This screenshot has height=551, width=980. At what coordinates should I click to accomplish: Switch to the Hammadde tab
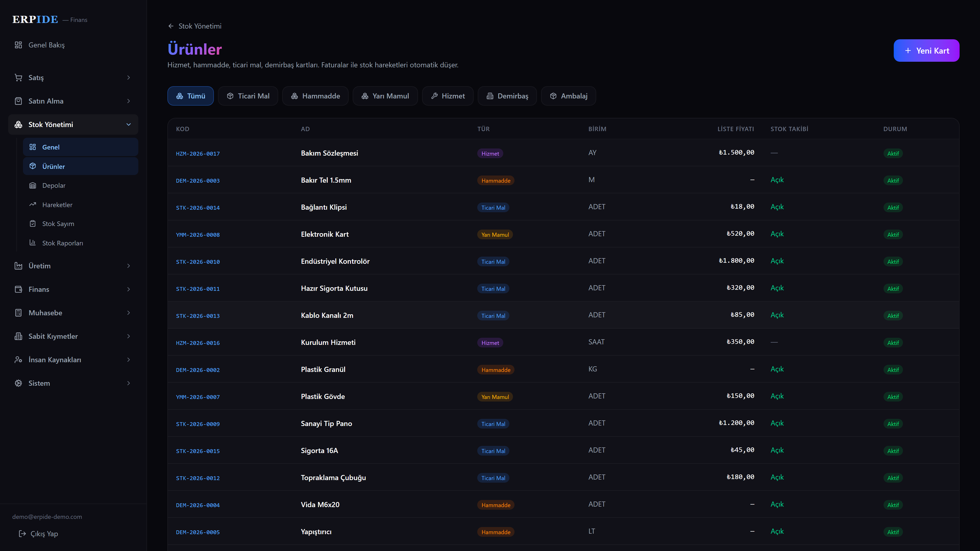coord(315,96)
